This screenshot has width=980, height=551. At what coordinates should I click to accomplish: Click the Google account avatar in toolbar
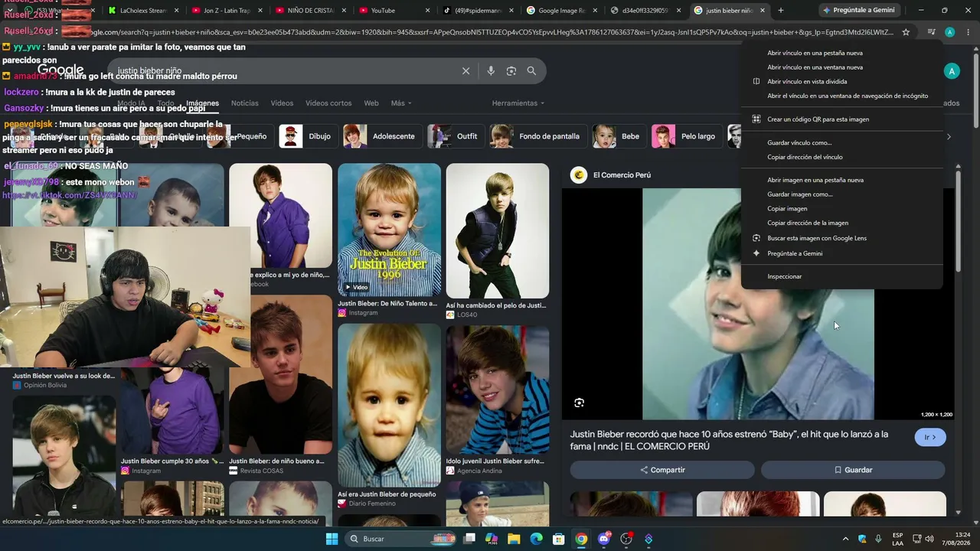(949, 32)
